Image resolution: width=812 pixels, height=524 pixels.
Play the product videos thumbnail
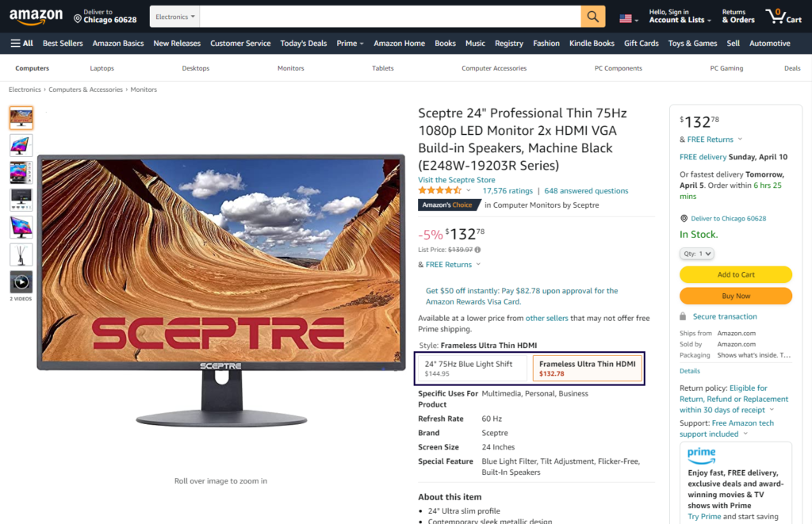coord(21,282)
